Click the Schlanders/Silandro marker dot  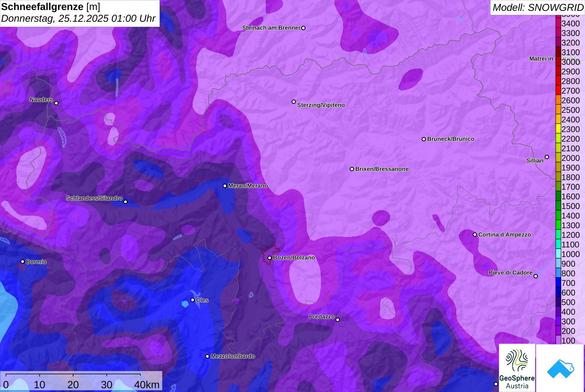(125, 202)
